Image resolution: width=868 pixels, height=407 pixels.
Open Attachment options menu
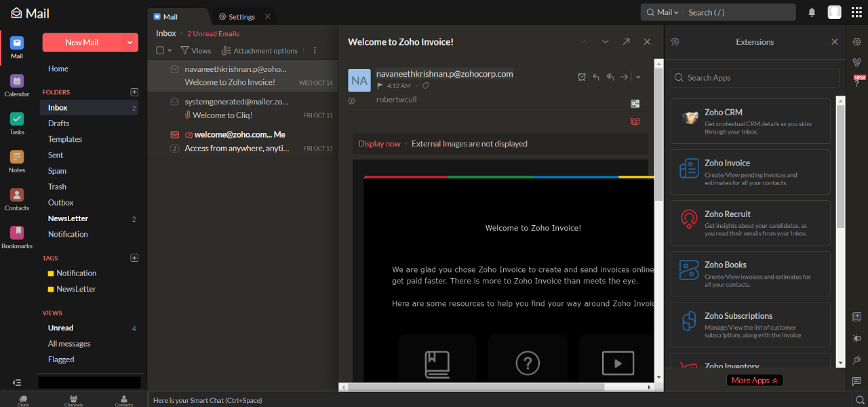coord(260,50)
